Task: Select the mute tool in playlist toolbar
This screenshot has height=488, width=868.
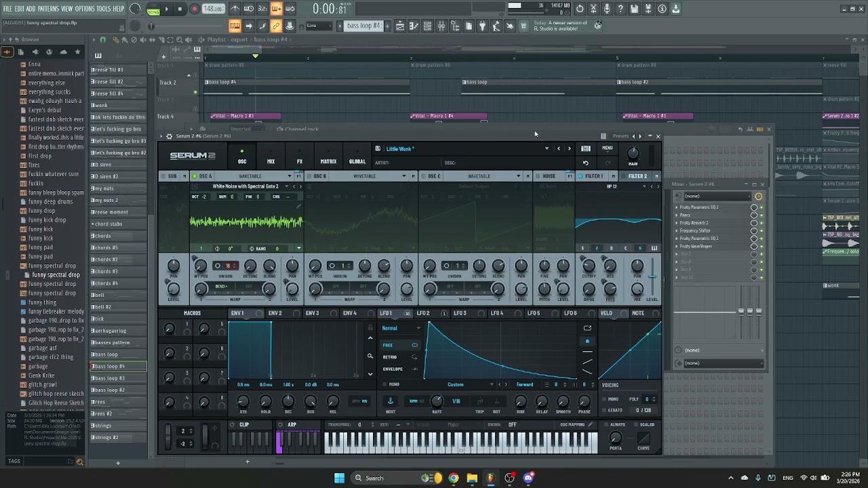Action: point(143,39)
